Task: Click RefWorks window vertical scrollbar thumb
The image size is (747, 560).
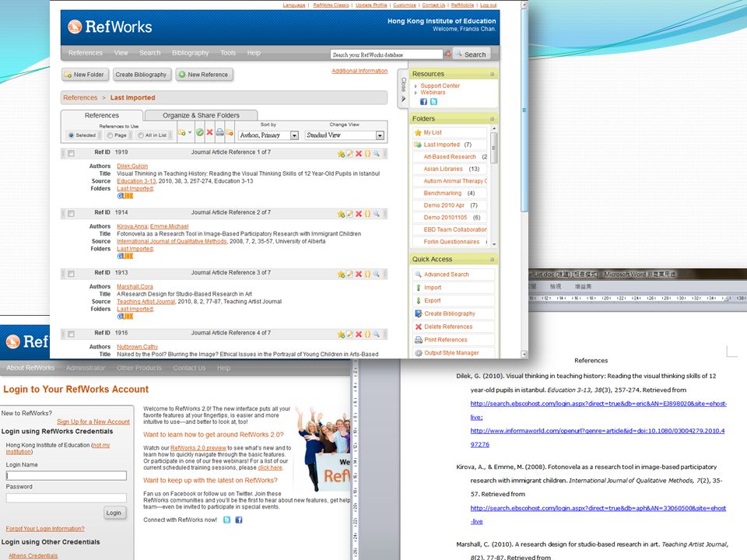Action: [524, 110]
